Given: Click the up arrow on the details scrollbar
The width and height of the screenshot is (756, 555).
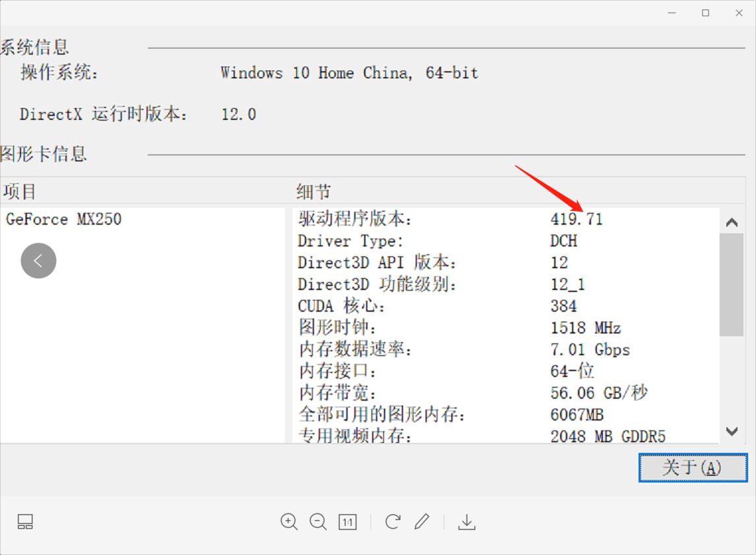Looking at the screenshot, I should (x=732, y=221).
